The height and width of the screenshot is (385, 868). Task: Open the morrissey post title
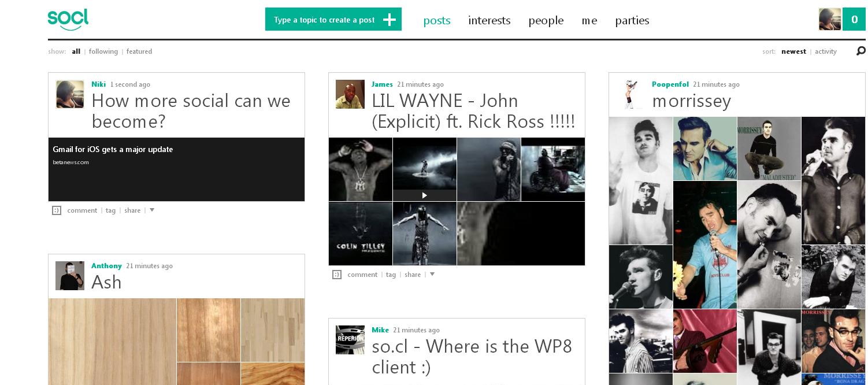(x=691, y=101)
